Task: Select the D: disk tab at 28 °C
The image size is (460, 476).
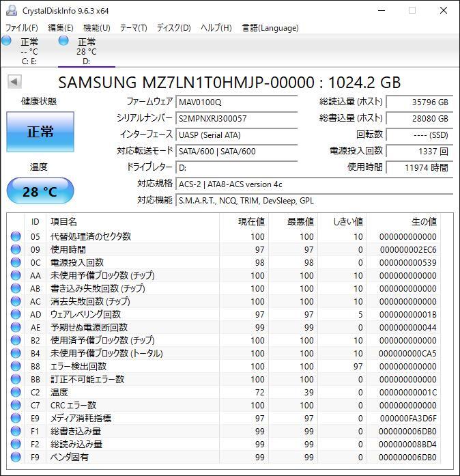Action: (x=87, y=51)
